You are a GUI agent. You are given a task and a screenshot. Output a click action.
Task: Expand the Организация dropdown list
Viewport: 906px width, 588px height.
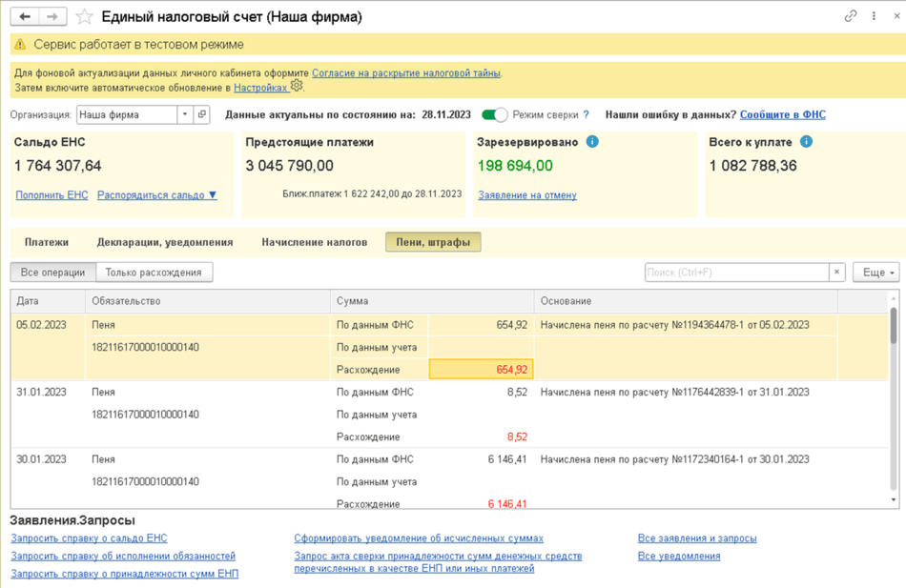(x=184, y=114)
